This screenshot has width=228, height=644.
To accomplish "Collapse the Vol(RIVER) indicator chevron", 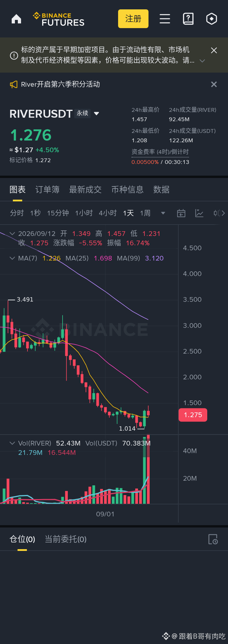I will (12, 443).
